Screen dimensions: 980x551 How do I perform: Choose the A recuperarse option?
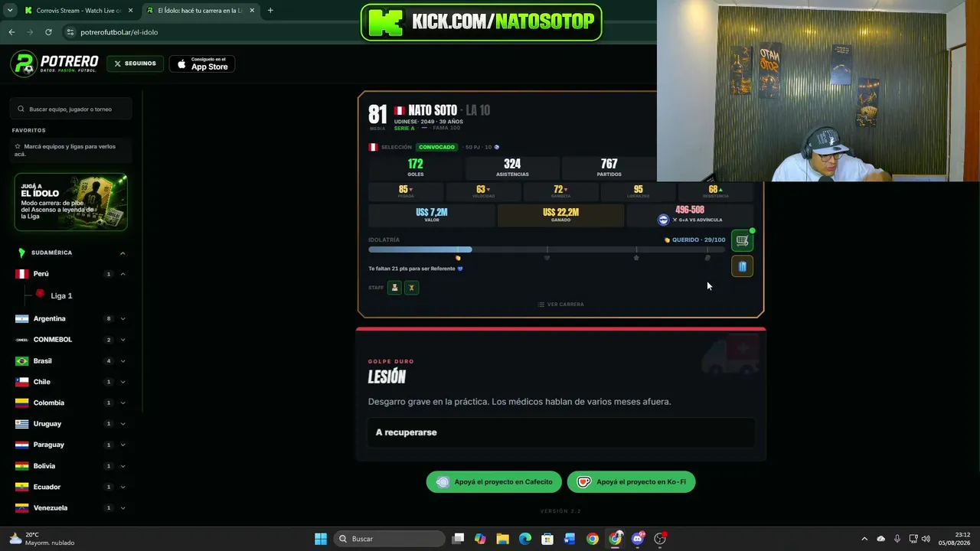[x=561, y=432]
